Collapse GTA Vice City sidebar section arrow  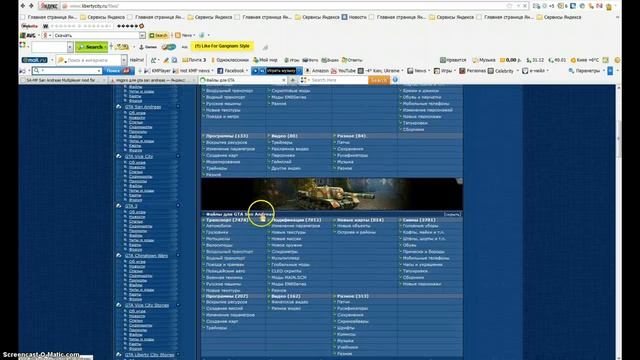coord(178,157)
